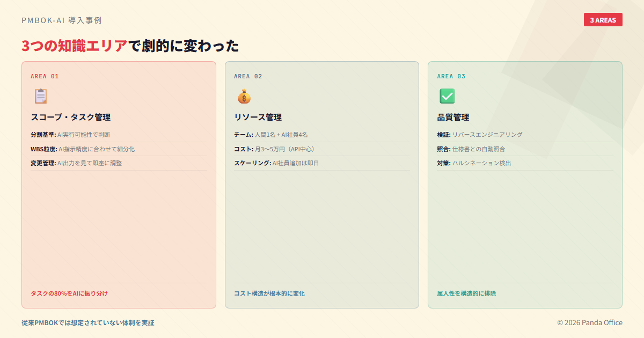
Task: Click the © 2026 Panda Office copyright text
Action: coord(589,322)
